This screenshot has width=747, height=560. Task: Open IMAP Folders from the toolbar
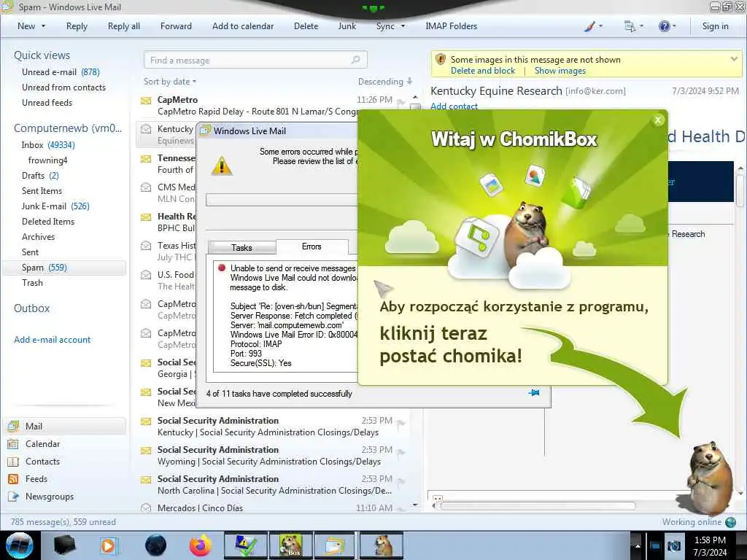click(x=451, y=26)
